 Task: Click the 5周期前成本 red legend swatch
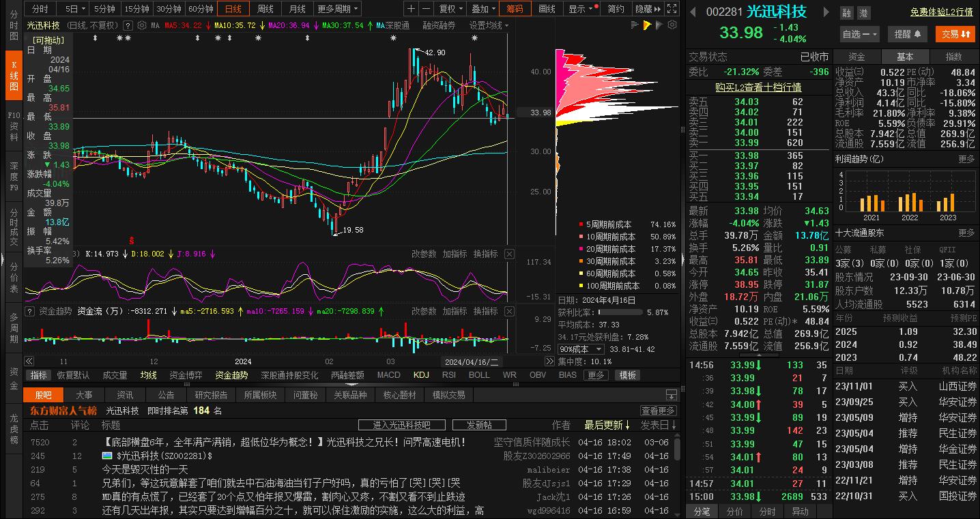[580, 224]
